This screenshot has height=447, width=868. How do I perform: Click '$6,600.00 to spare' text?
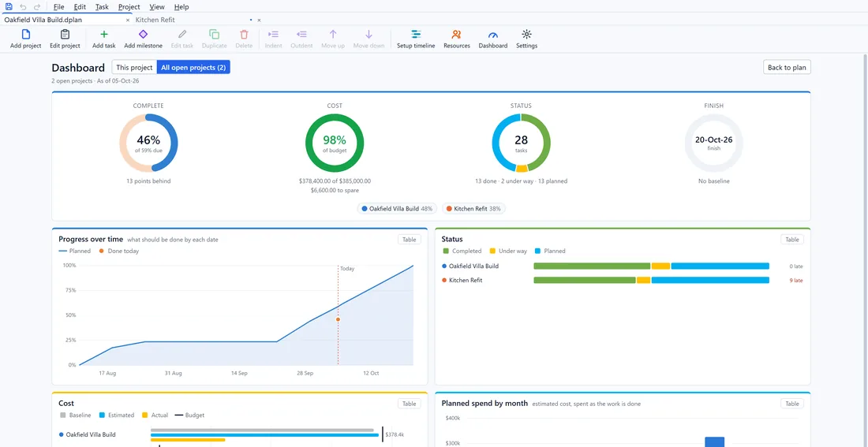[335, 190]
